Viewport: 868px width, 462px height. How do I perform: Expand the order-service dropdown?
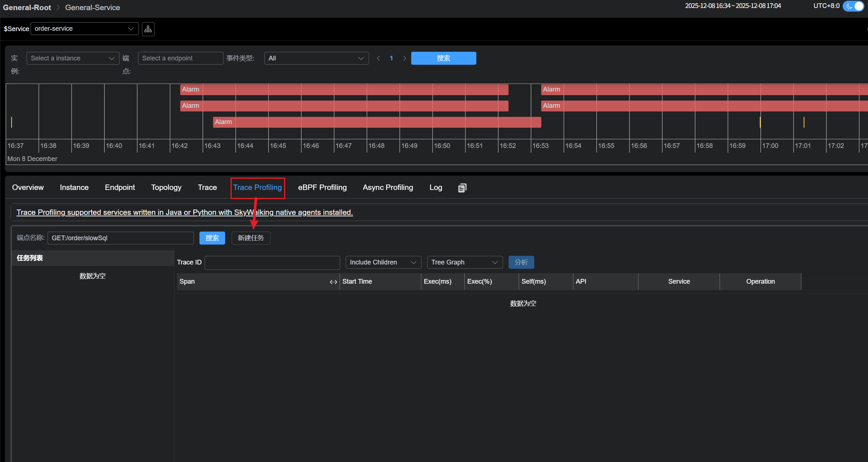84,29
